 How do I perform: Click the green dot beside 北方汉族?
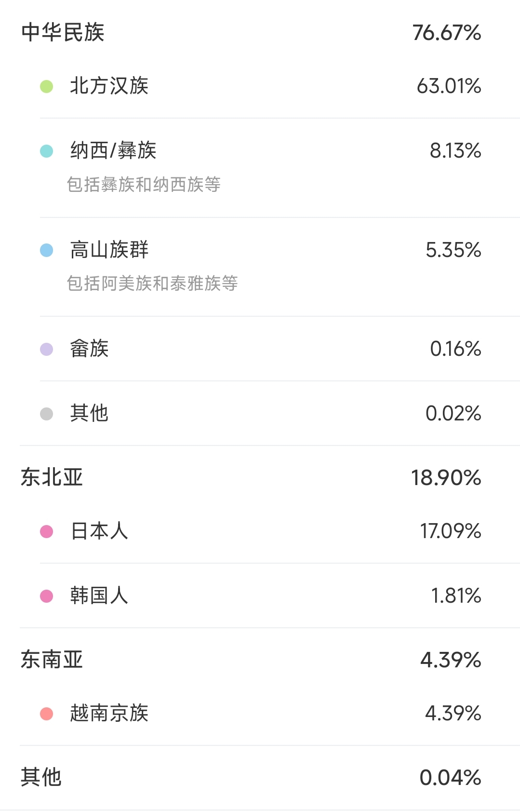point(46,87)
